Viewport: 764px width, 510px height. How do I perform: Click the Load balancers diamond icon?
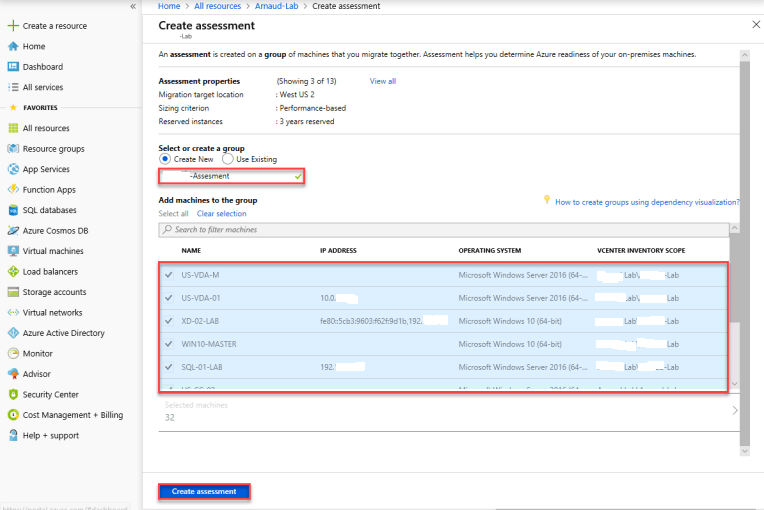click(13, 271)
